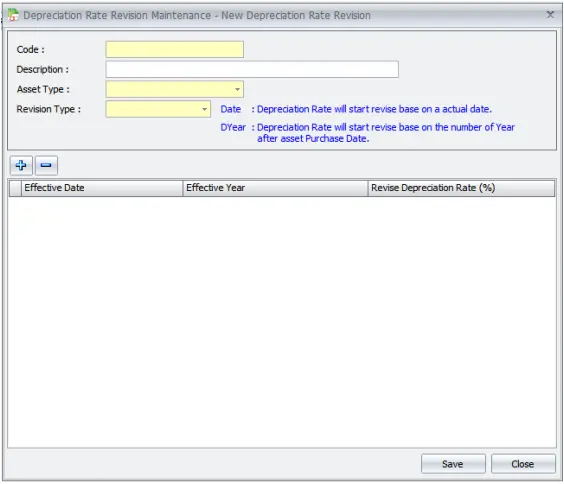Select the Revision Type combo box field
564x484 pixels.
158,109
